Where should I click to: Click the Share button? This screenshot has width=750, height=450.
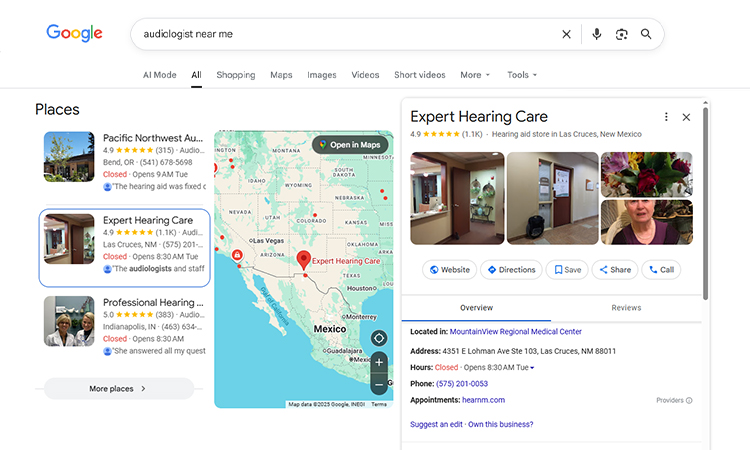pos(615,270)
